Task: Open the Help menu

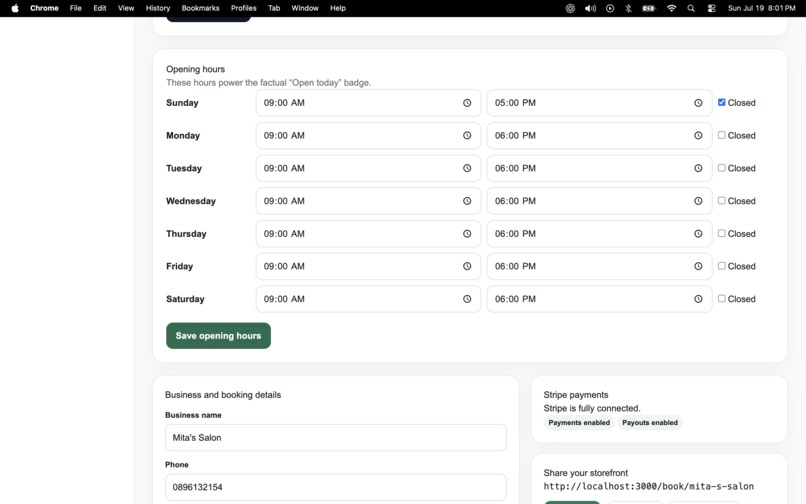Action: [x=338, y=8]
